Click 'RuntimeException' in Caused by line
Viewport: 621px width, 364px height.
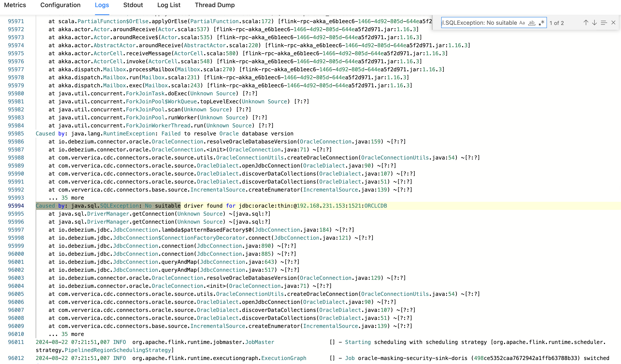(129, 134)
